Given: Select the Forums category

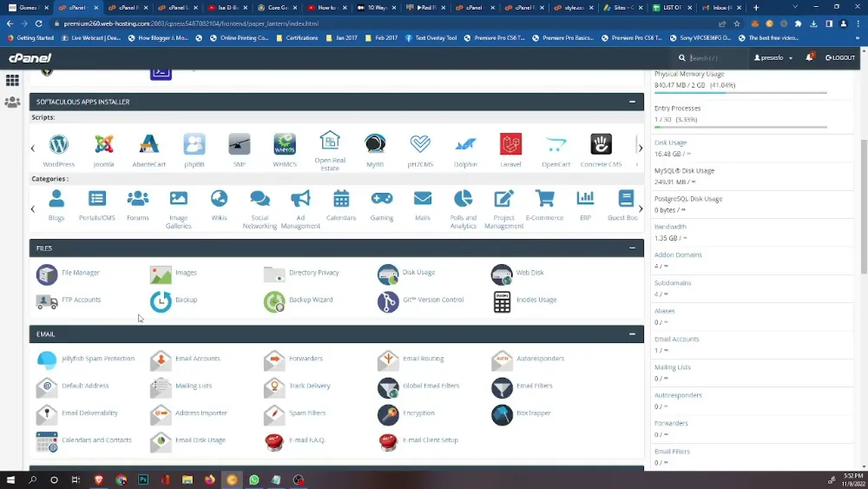Looking at the screenshot, I should click(x=138, y=206).
